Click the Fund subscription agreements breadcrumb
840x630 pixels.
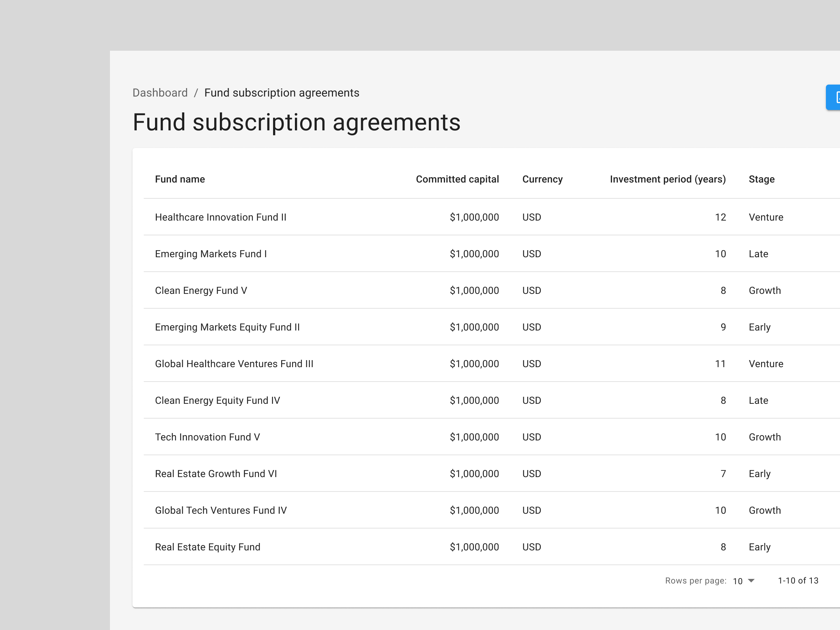[282, 93]
